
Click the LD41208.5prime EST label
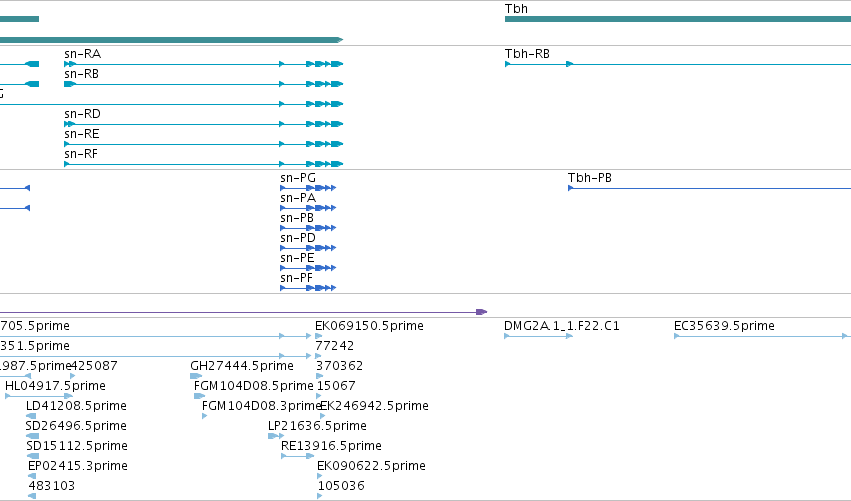[x=76, y=406]
